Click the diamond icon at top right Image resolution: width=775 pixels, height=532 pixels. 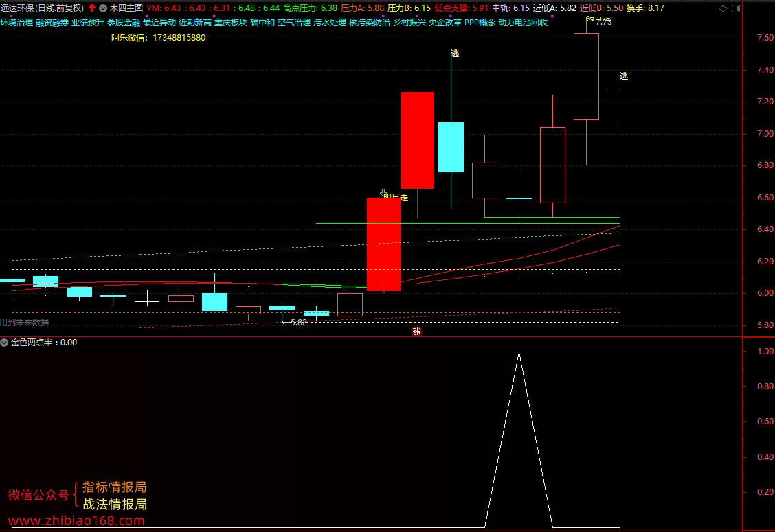723,8
